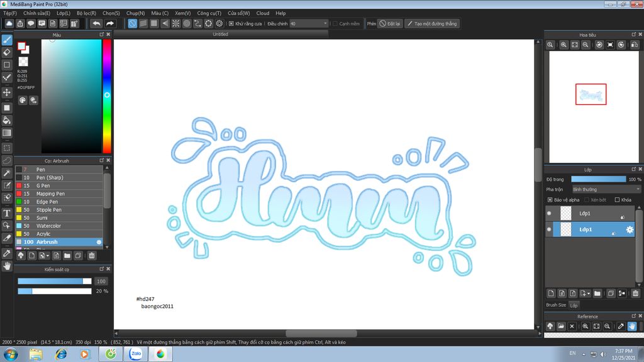The image size is (644, 362).
Task: Open the Chỉnh sửa(E) menu
Action: point(36,13)
